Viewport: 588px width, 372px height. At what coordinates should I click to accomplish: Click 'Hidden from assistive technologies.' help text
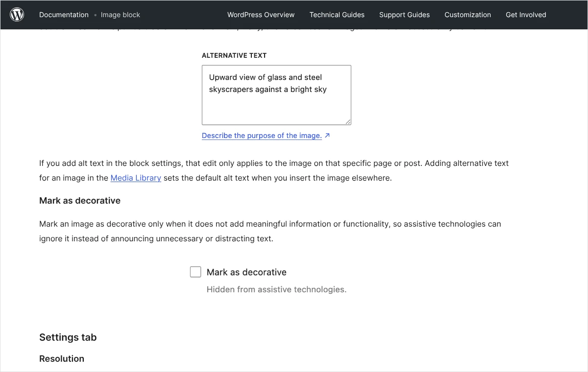(x=276, y=290)
